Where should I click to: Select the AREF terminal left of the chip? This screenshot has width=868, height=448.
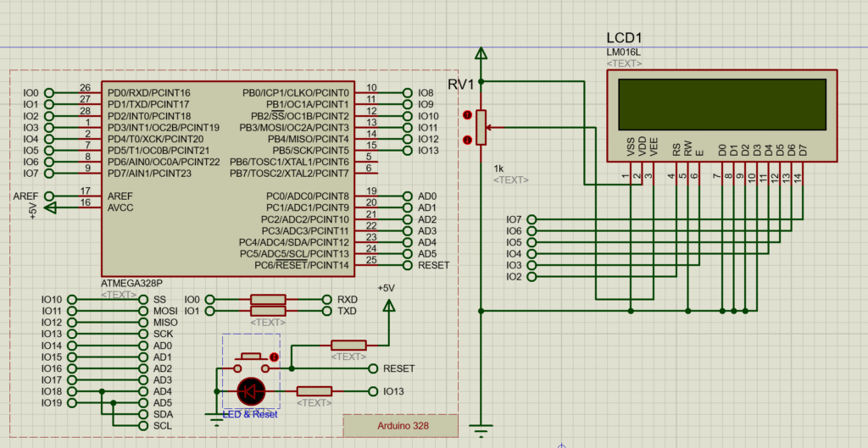tap(49, 196)
